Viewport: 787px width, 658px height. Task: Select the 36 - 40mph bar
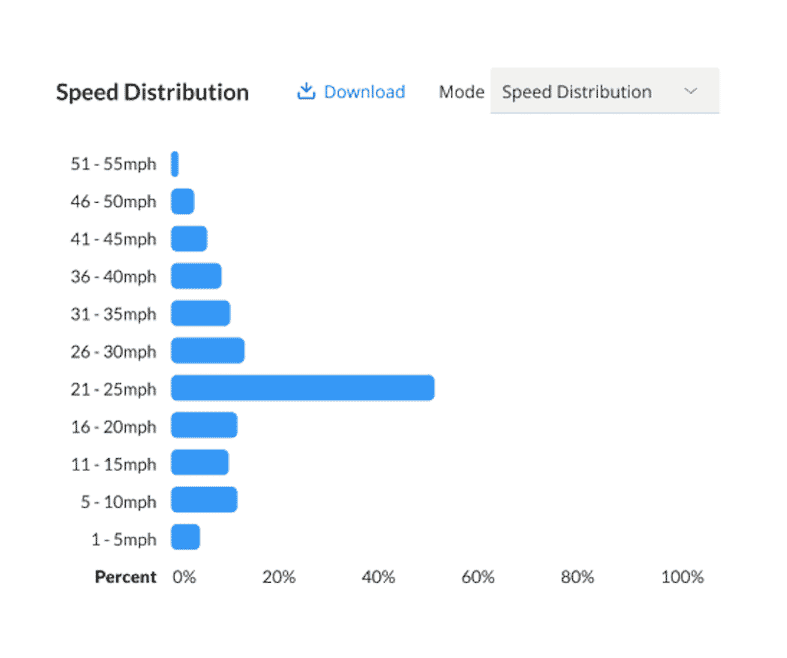tap(196, 276)
